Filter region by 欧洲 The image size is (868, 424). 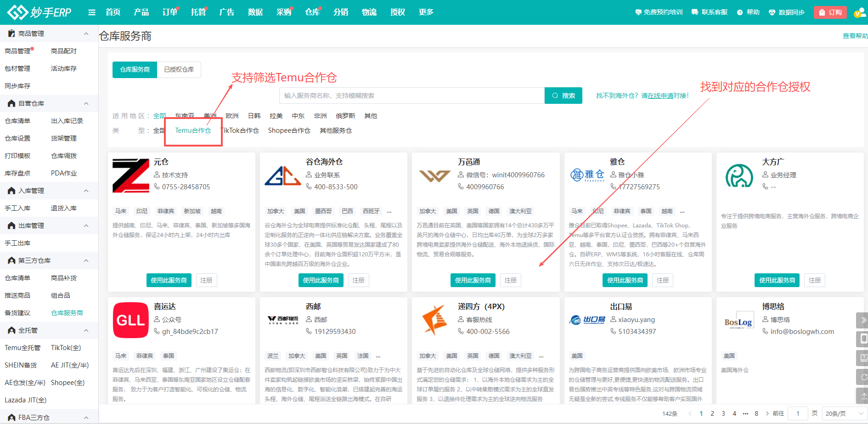232,116
